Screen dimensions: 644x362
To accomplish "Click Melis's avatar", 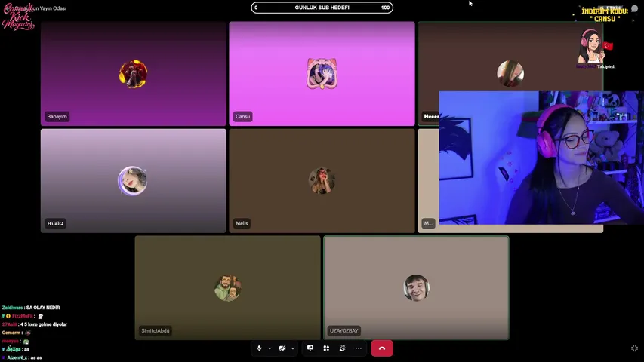I will (322, 180).
